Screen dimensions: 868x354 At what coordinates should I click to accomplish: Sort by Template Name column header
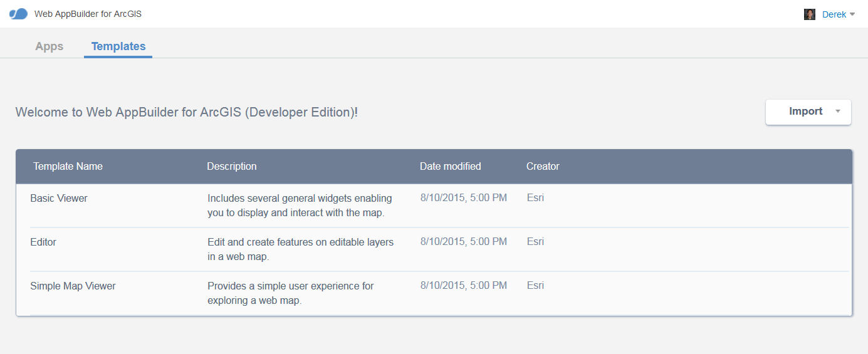click(68, 166)
